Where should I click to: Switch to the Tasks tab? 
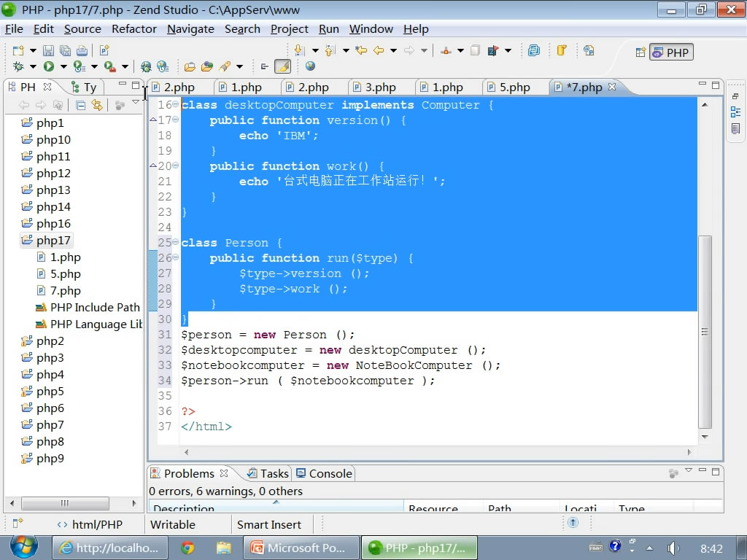268,473
